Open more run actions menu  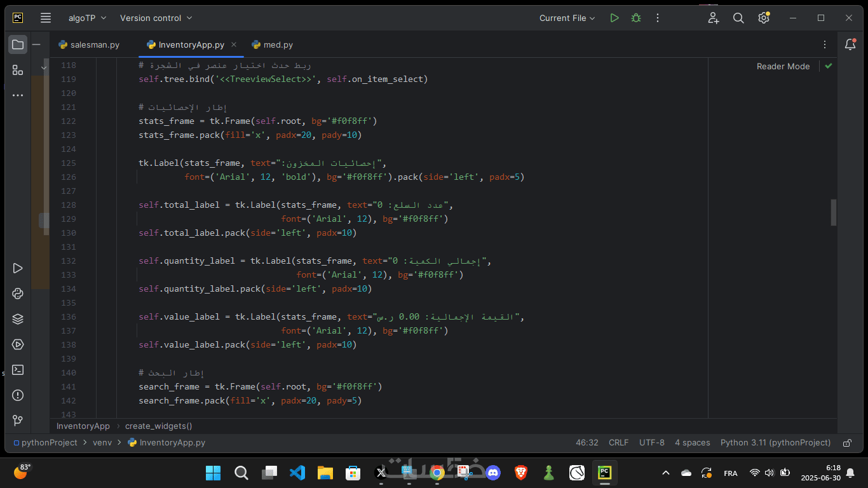[x=658, y=18]
